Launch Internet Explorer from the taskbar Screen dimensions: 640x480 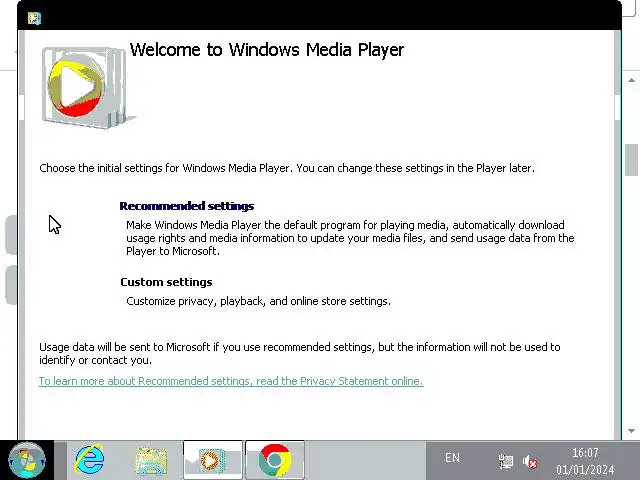coord(90,460)
